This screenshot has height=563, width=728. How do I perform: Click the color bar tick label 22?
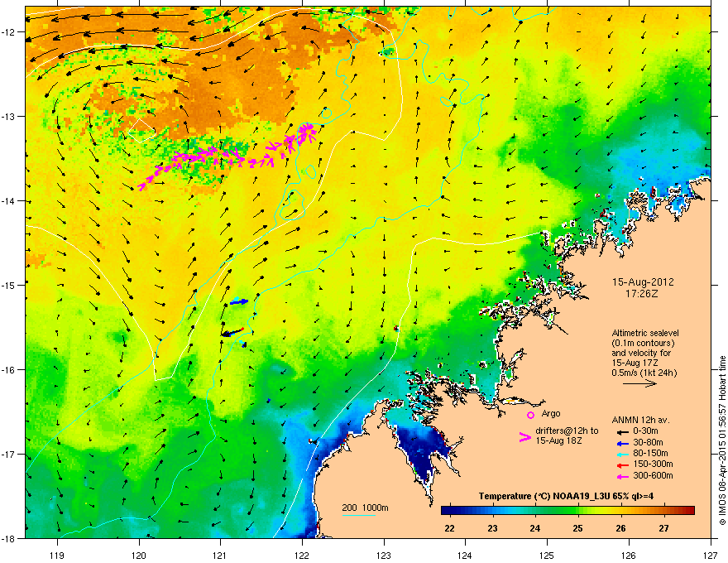[x=449, y=528]
